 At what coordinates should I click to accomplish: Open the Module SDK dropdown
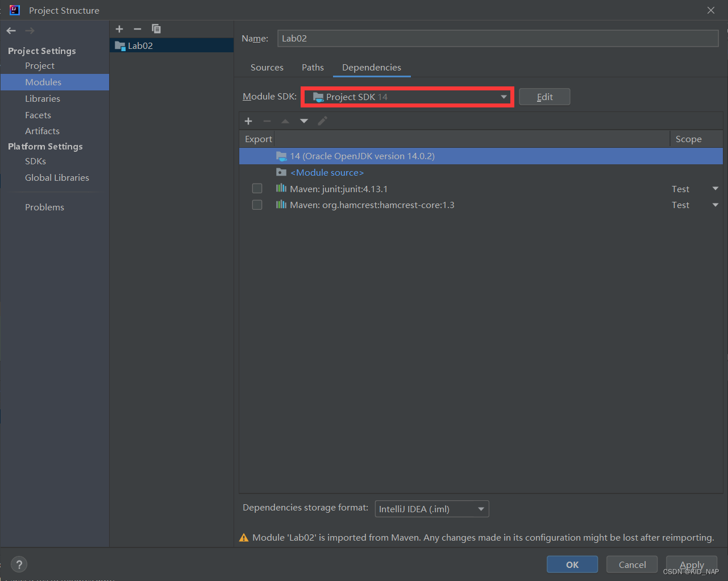point(504,97)
